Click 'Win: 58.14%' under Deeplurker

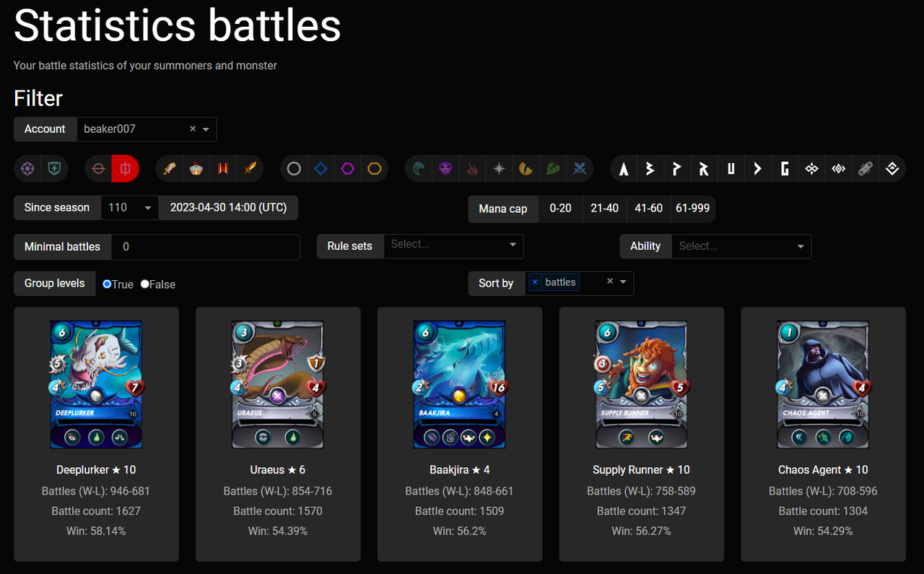coord(96,531)
